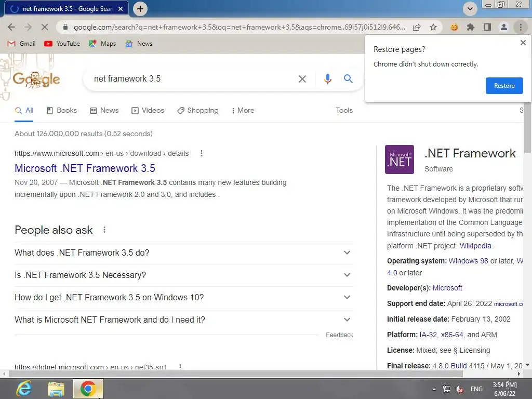Open the Gmail bookmark
This screenshot has width=532, height=399.
pos(22,44)
